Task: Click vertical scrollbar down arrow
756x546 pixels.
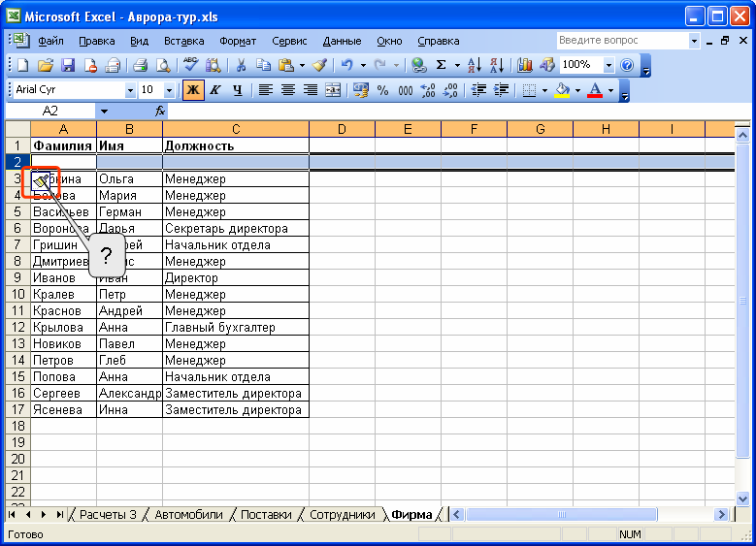Action: 742,498
